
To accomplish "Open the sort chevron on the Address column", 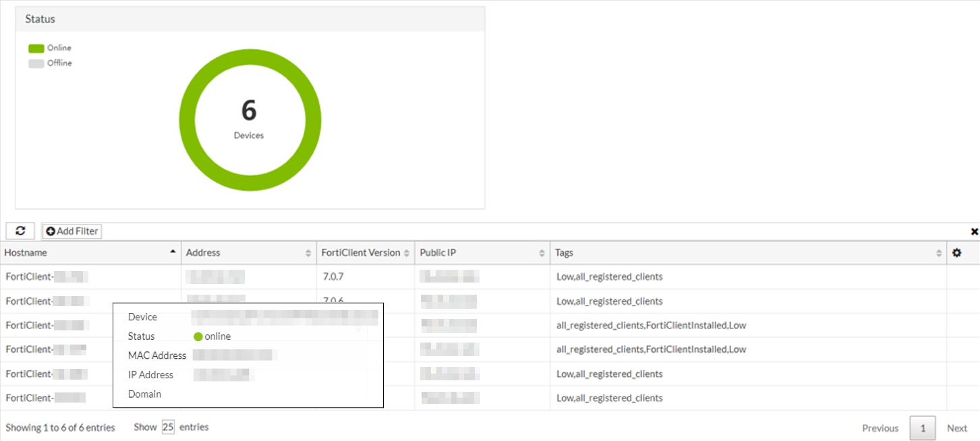I will pos(310,252).
